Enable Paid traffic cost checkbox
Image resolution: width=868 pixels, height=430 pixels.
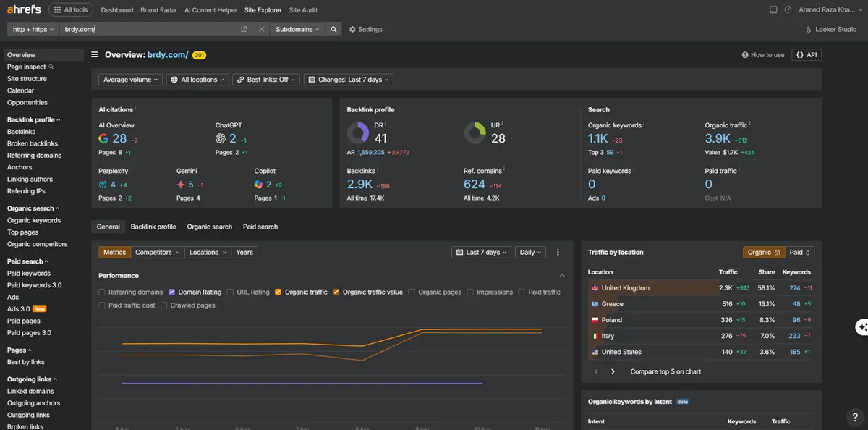click(x=102, y=305)
